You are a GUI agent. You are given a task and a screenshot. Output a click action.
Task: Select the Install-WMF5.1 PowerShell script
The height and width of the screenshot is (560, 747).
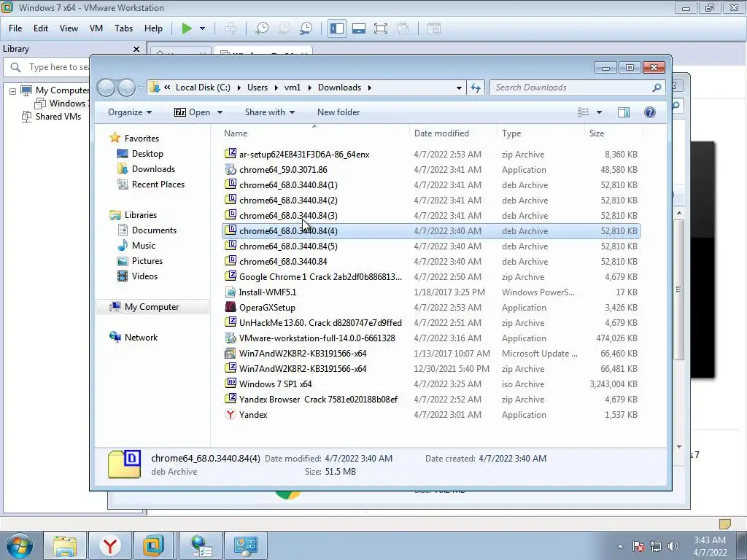coord(430,292)
